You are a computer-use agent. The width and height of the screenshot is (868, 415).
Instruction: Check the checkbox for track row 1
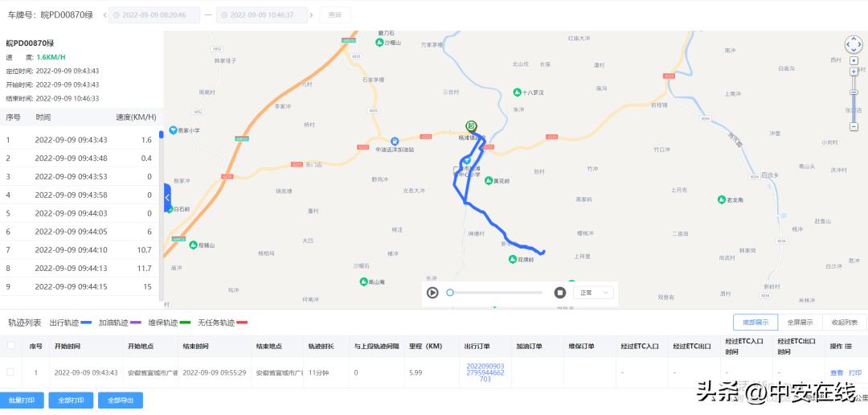10,372
